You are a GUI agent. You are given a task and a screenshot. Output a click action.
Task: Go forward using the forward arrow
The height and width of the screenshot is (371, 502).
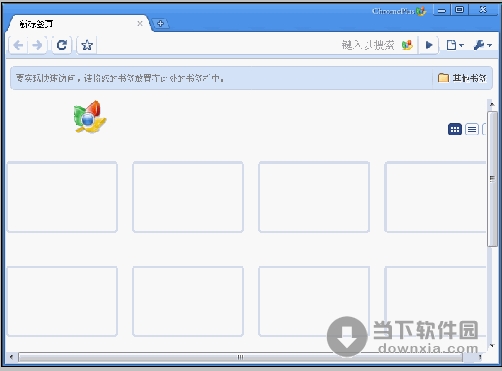[37, 45]
